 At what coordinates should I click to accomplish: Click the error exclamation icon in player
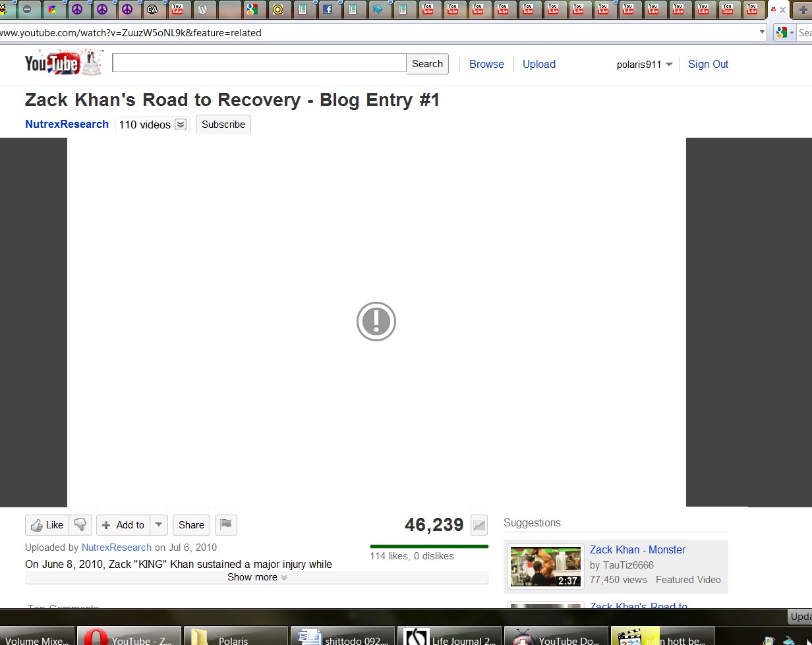[x=376, y=322]
